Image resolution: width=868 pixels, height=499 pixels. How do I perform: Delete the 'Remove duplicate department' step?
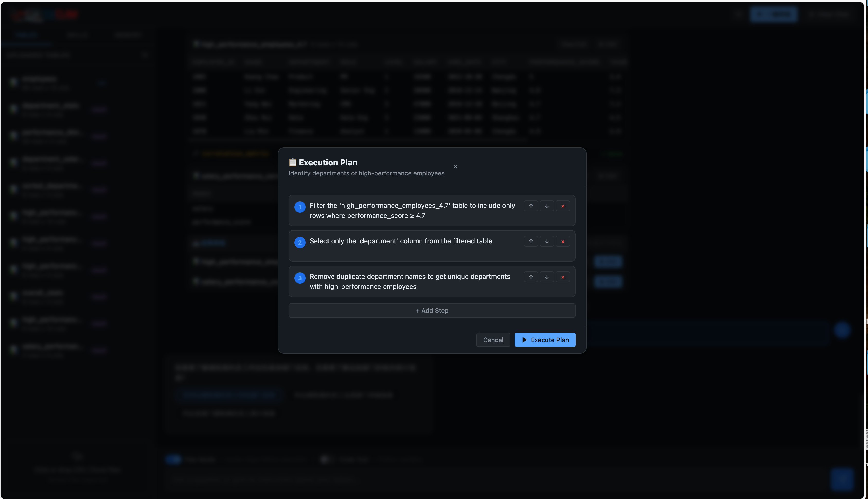pos(562,277)
